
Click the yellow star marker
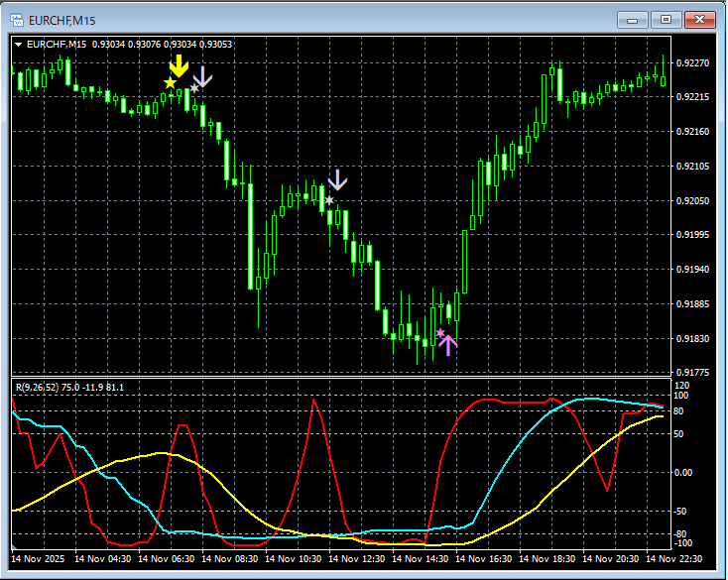pyautogui.click(x=171, y=83)
